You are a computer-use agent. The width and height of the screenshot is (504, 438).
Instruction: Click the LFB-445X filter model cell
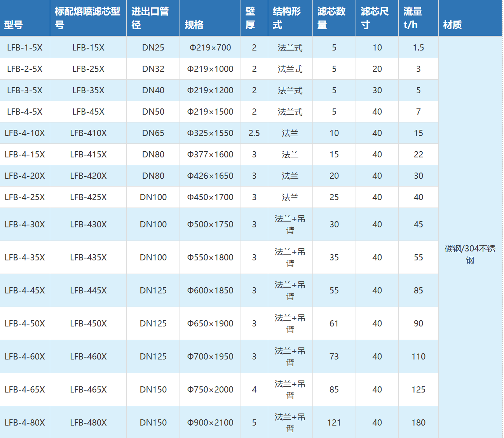(x=88, y=290)
